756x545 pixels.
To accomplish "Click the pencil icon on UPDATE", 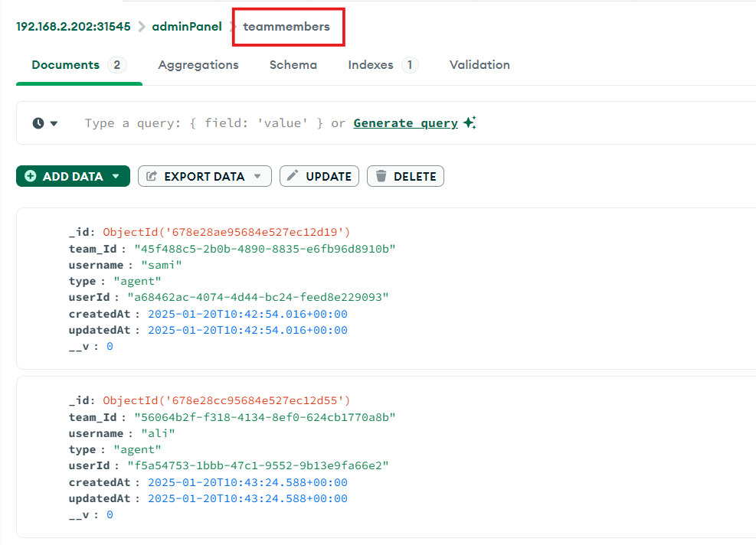I will coord(293,176).
